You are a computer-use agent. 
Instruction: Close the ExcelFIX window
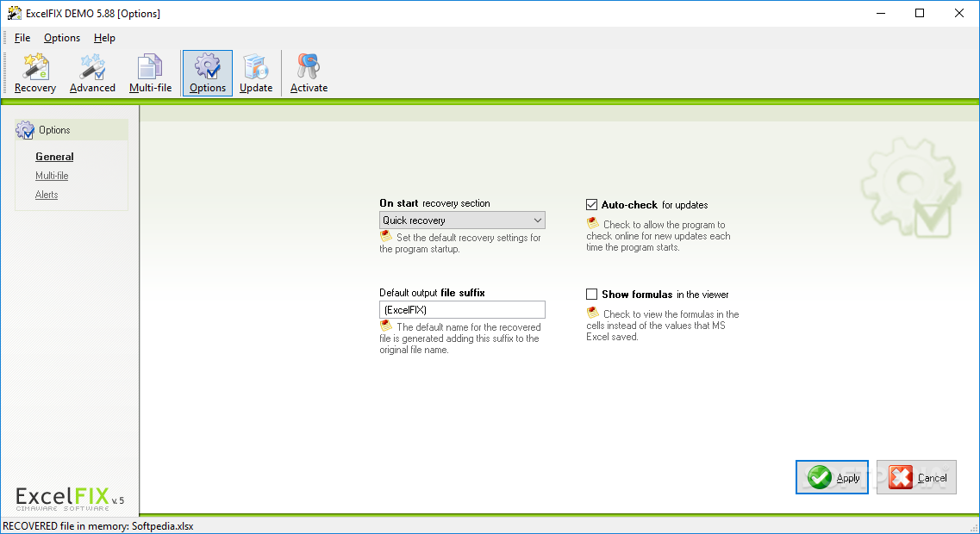(958, 13)
